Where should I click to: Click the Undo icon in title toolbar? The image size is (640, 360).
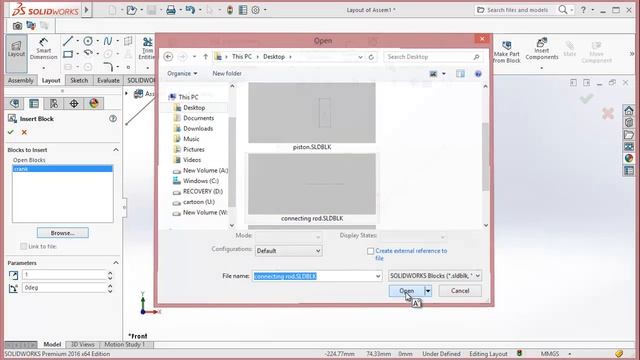[x=190, y=10]
